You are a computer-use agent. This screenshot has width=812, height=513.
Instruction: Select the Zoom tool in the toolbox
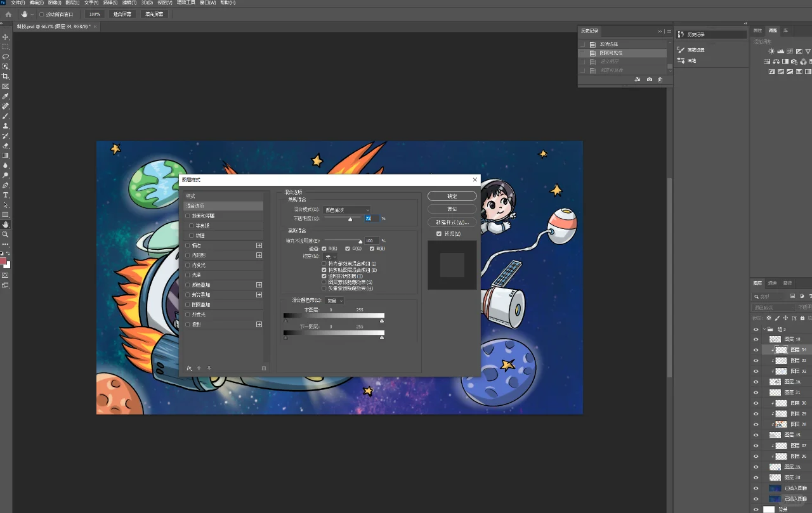pos(6,234)
